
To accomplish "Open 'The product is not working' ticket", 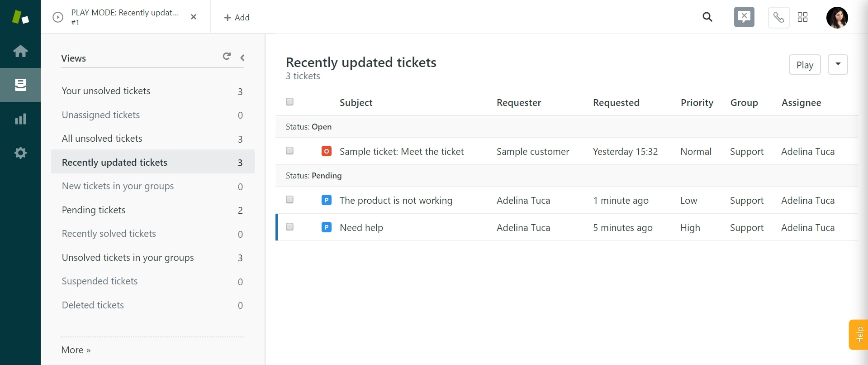I will pyautogui.click(x=396, y=201).
